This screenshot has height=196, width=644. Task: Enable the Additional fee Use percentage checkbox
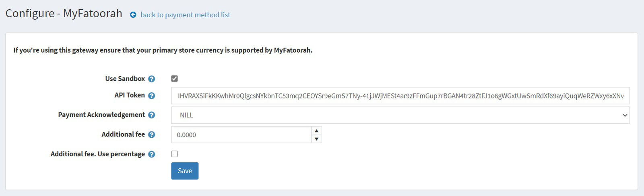click(174, 154)
